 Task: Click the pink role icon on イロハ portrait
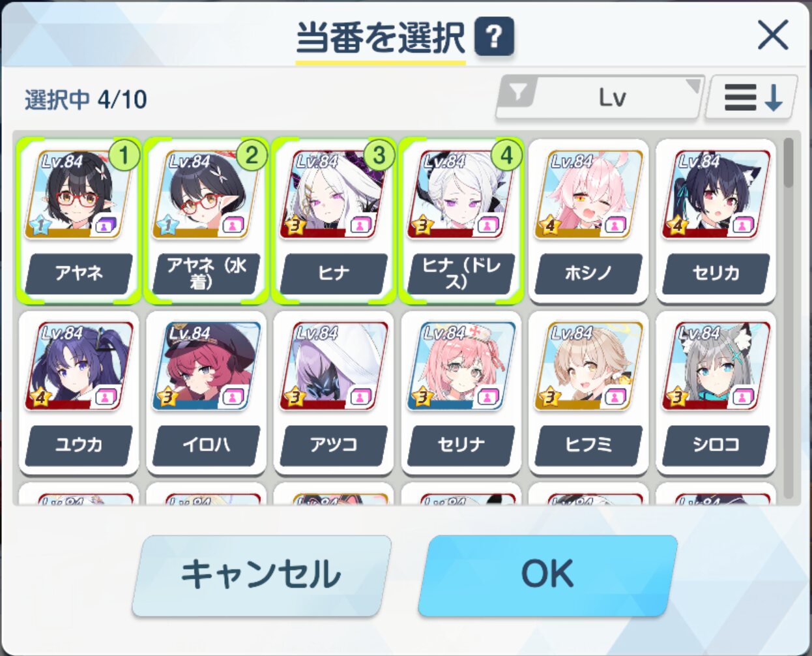pos(233,396)
